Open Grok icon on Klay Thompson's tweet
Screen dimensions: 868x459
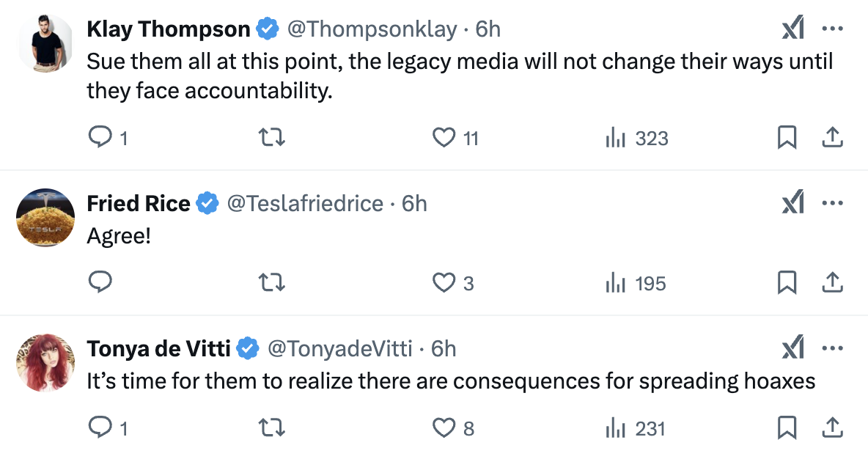coord(792,29)
